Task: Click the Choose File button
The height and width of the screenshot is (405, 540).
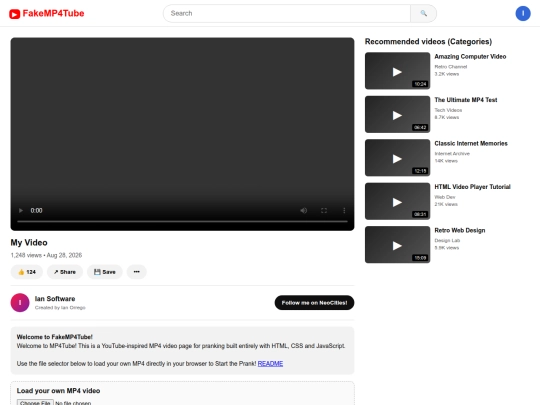Action: click(35, 403)
